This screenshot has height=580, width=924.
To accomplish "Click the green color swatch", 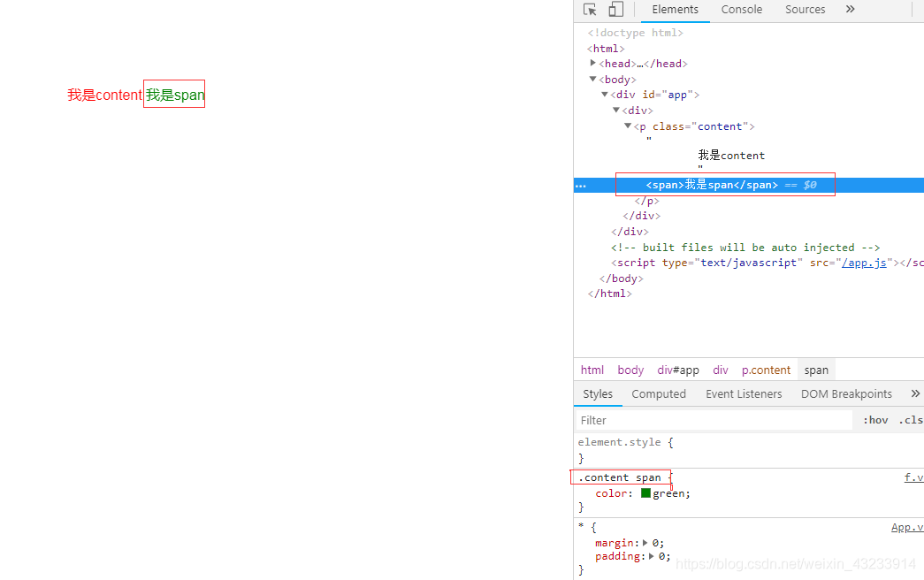I will point(645,493).
